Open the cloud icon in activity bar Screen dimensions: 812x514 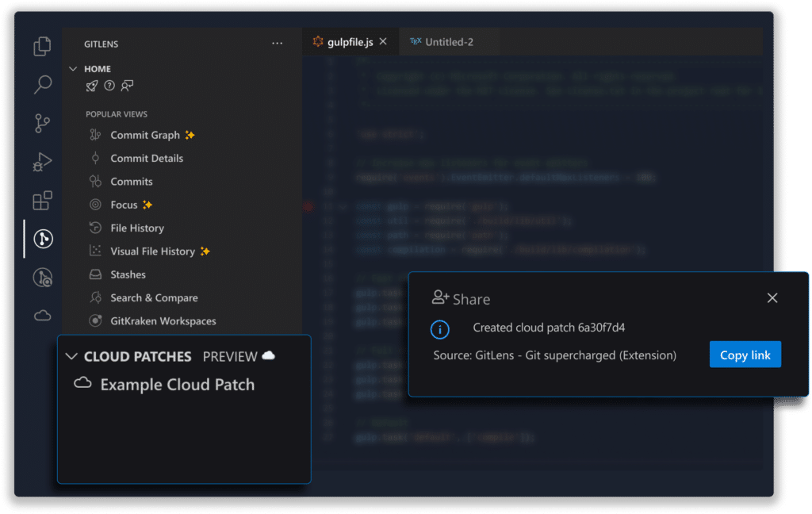[43, 315]
